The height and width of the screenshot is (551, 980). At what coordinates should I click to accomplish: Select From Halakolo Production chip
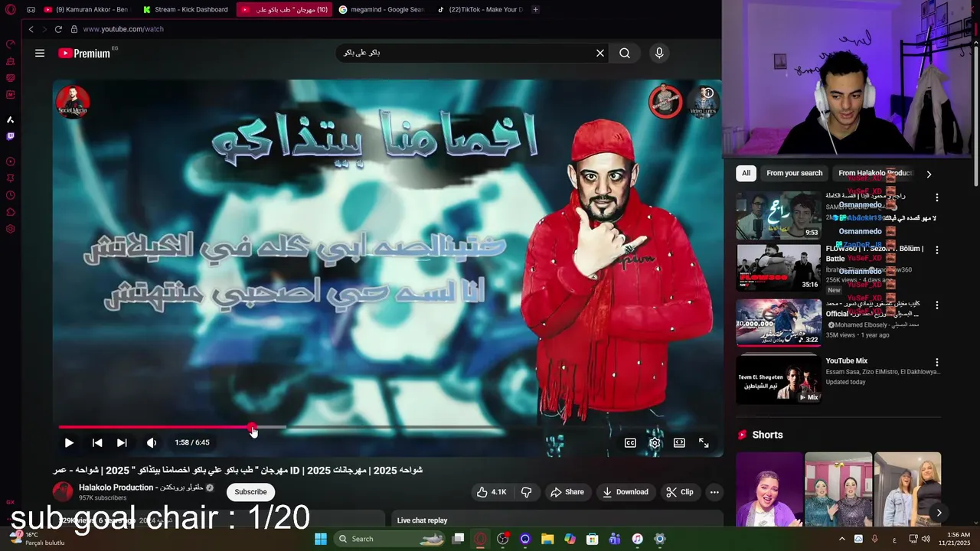click(x=875, y=173)
